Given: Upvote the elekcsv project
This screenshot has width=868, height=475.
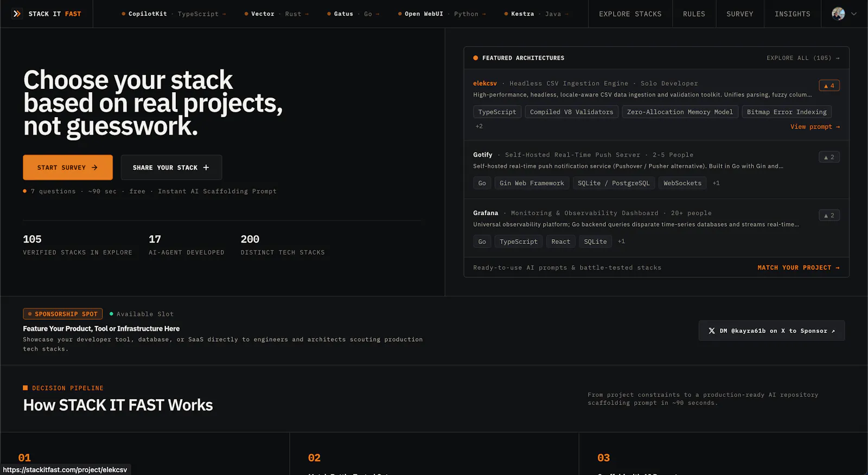Looking at the screenshot, I should 829,86.
